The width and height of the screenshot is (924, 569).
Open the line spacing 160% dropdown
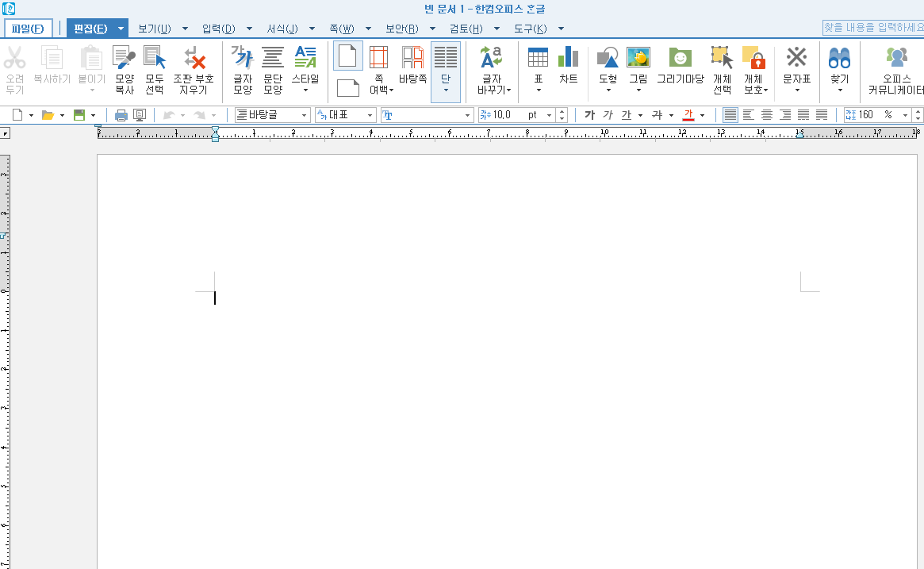pos(905,116)
